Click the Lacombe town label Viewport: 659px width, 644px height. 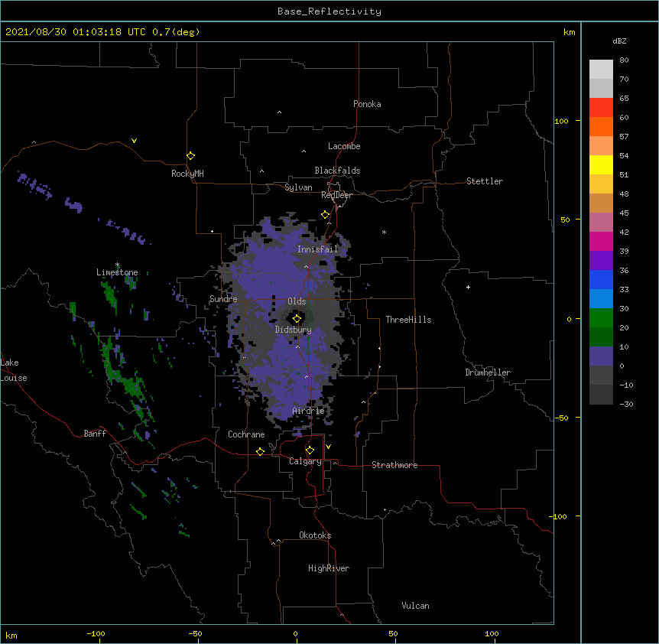(x=344, y=146)
